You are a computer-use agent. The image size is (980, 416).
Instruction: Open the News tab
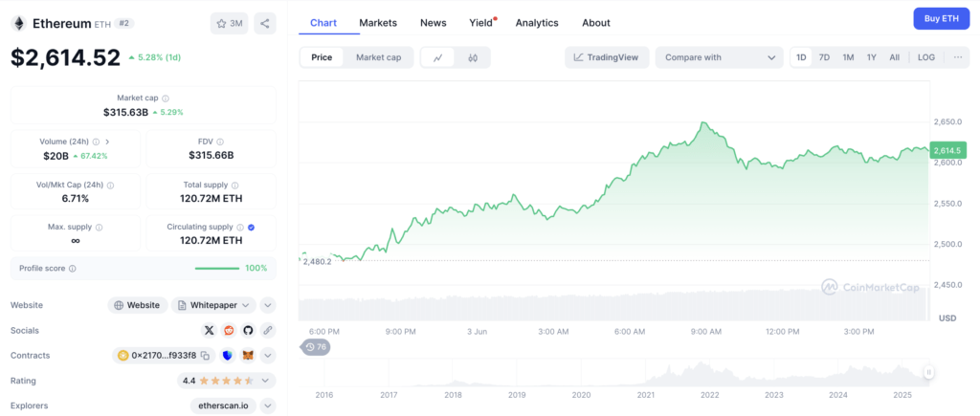[x=434, y=23]
